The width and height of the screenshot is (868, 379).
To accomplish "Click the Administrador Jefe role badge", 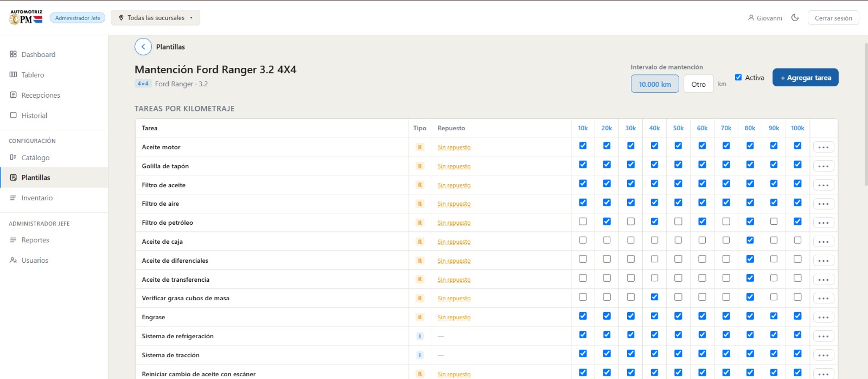I will tap(78, 18).
